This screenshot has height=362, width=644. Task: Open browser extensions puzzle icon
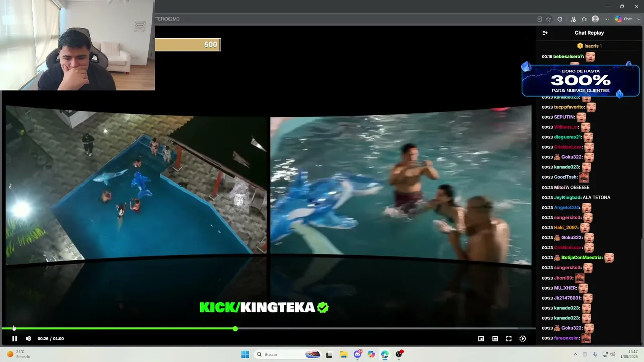560,19
